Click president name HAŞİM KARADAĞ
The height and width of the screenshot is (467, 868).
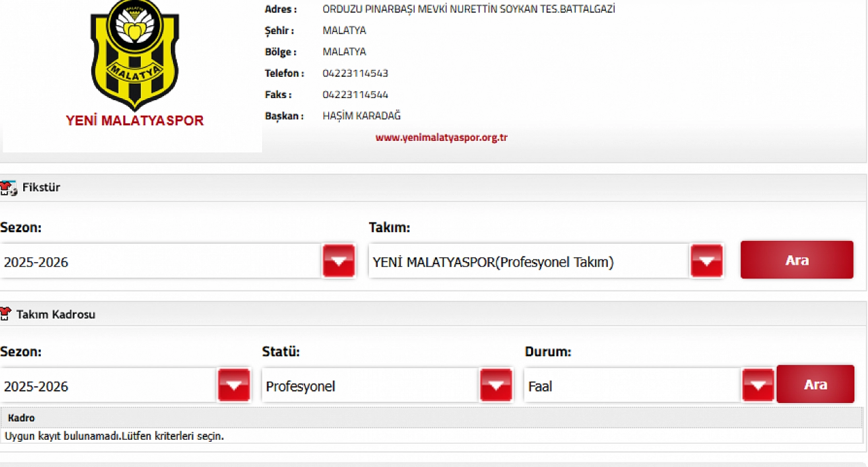[361, 116]
